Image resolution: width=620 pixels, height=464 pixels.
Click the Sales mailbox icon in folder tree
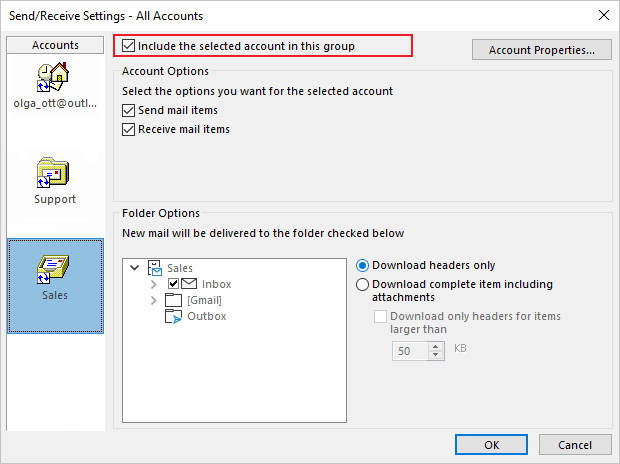[x=155, y=268]
